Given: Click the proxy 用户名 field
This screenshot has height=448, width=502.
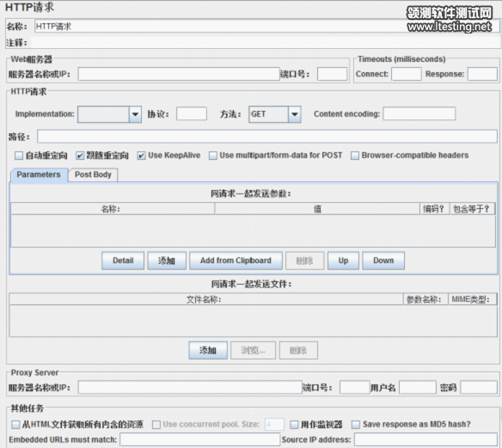Looking at the screenshot, I should point(418,388).
